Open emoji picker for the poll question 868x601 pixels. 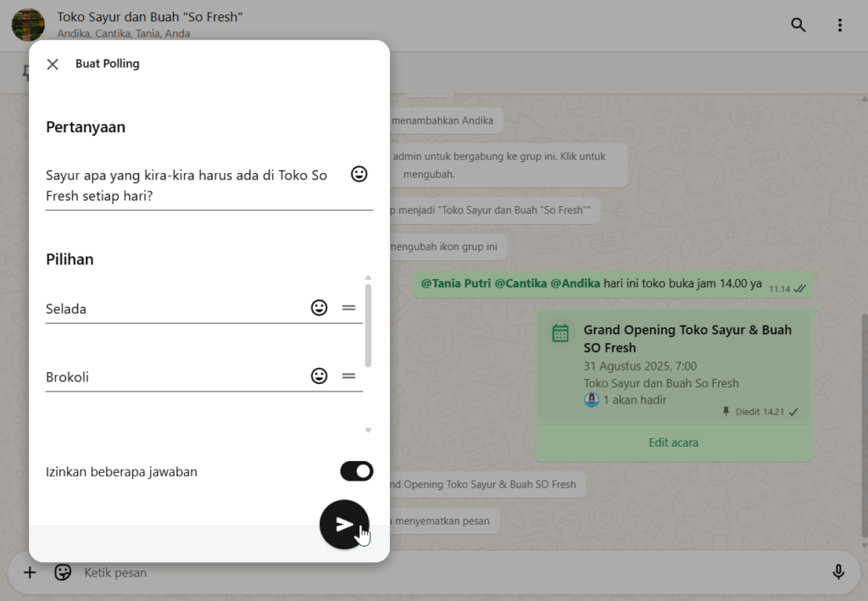[x=359, y=175]
